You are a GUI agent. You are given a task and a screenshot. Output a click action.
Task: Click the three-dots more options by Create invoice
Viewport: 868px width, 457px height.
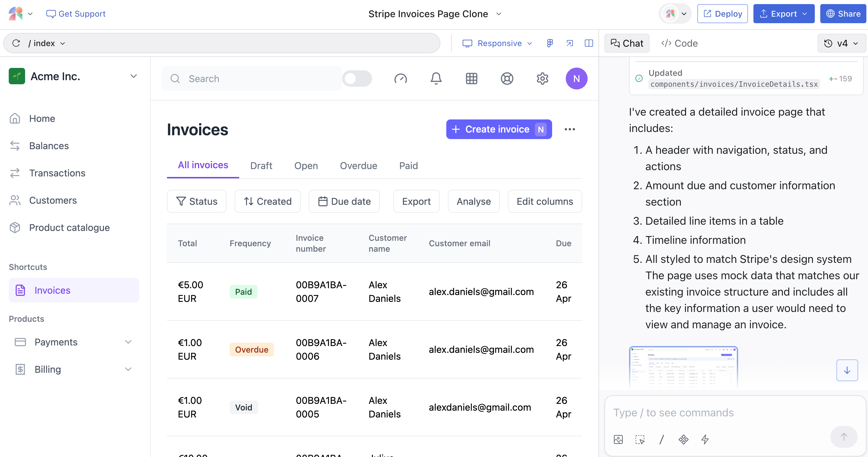click(x=570, y=129)
